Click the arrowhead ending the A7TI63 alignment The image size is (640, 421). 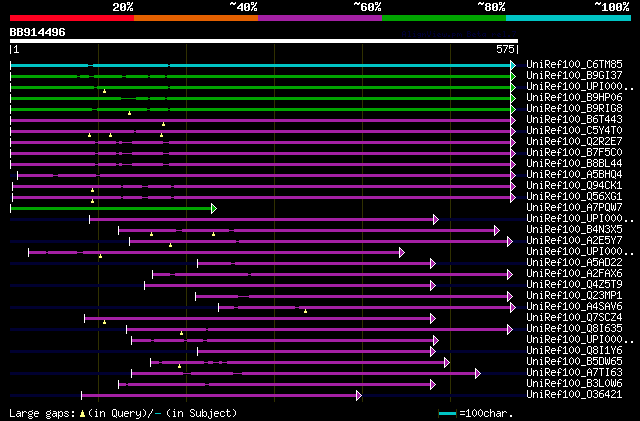coord(478,373)
